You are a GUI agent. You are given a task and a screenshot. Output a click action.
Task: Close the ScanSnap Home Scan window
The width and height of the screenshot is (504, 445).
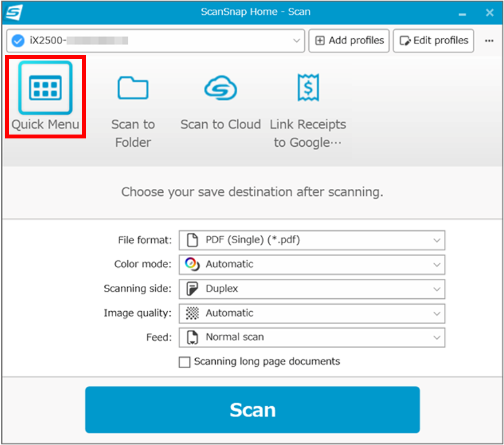click(490, 12)
